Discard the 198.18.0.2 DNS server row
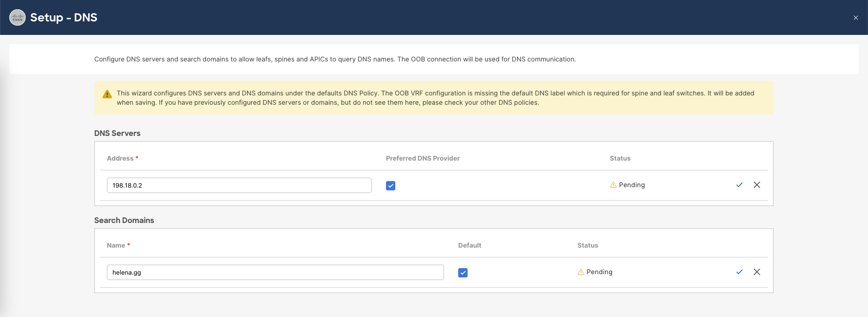868x317 pixels. click(757, 185)
